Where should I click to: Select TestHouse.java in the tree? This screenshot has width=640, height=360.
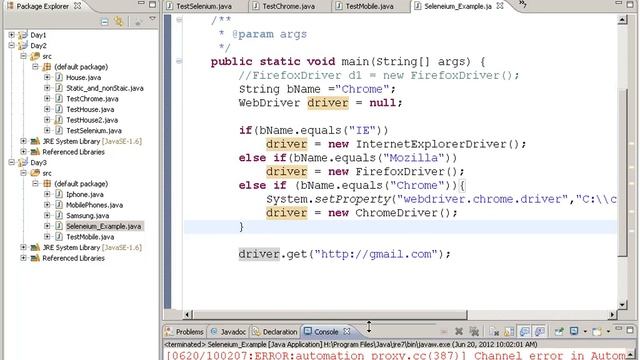coord(90,109)
